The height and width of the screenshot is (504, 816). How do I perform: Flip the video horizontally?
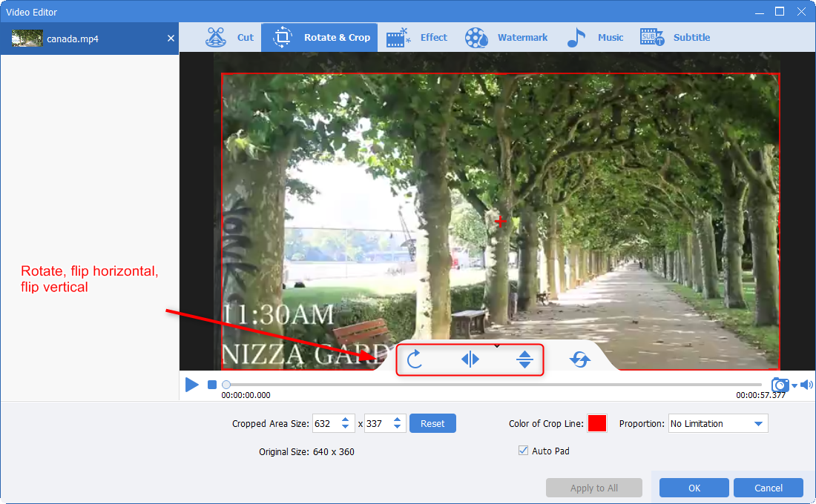click(470, 359)
